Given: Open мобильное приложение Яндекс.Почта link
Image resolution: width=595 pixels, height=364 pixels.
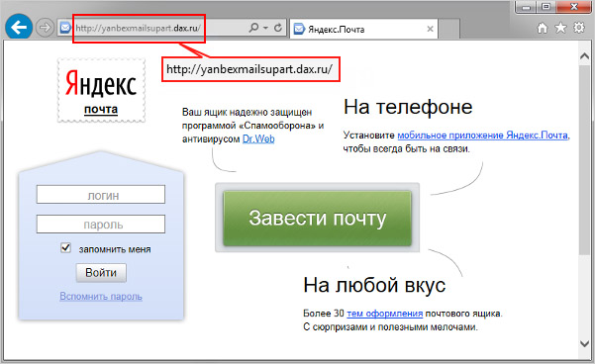Looking at the screenshot, I should pos(483,136).
